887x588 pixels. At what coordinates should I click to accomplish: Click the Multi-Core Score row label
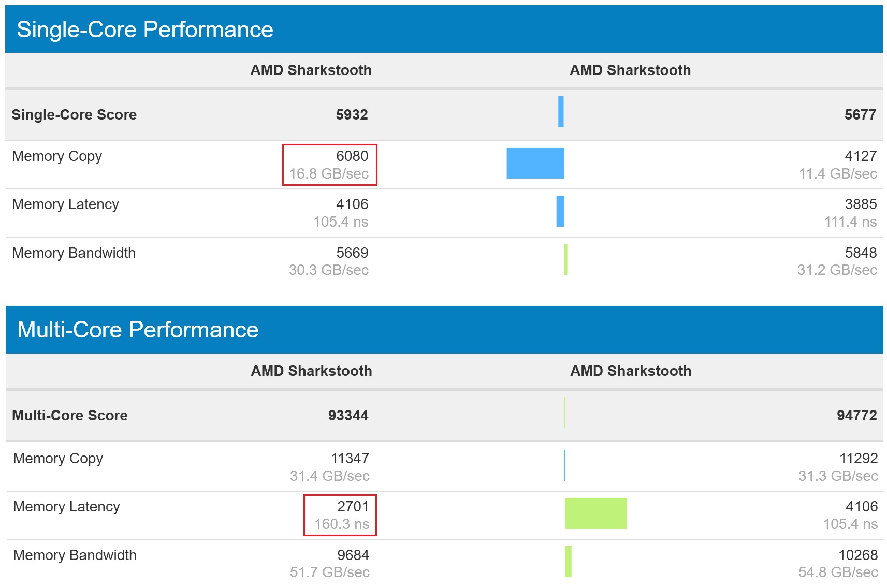(x=70, y=415)
